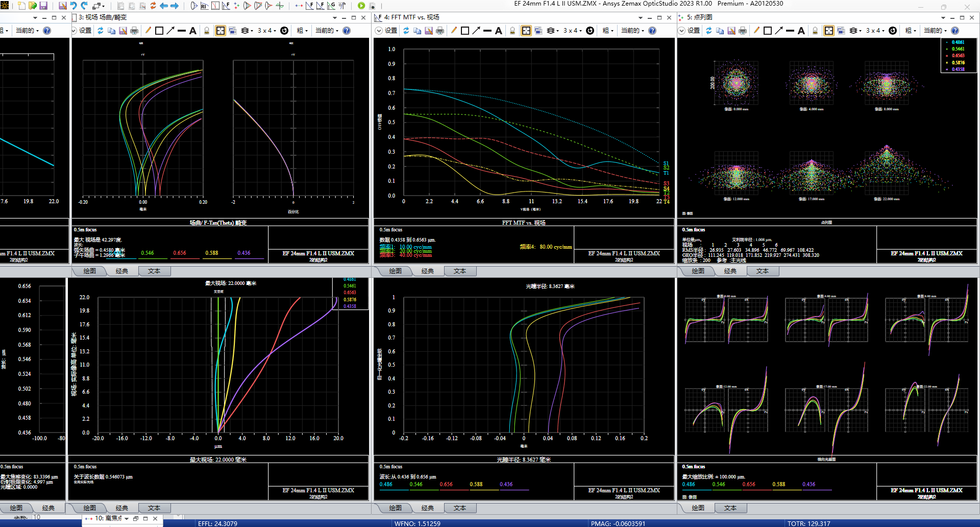
Task: Create a new lens file from main toolbar
Action: click(21, 6)
